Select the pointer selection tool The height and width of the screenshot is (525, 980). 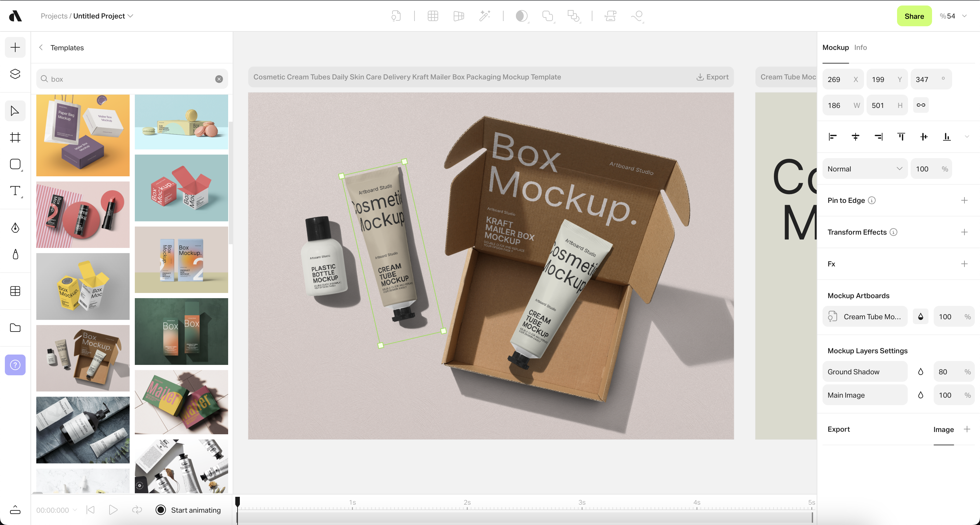15,111
